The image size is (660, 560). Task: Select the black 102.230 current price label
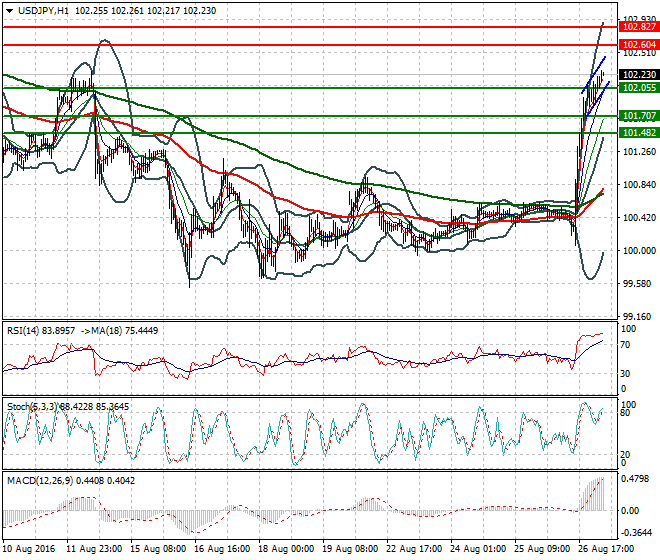[x=639, y=75]
